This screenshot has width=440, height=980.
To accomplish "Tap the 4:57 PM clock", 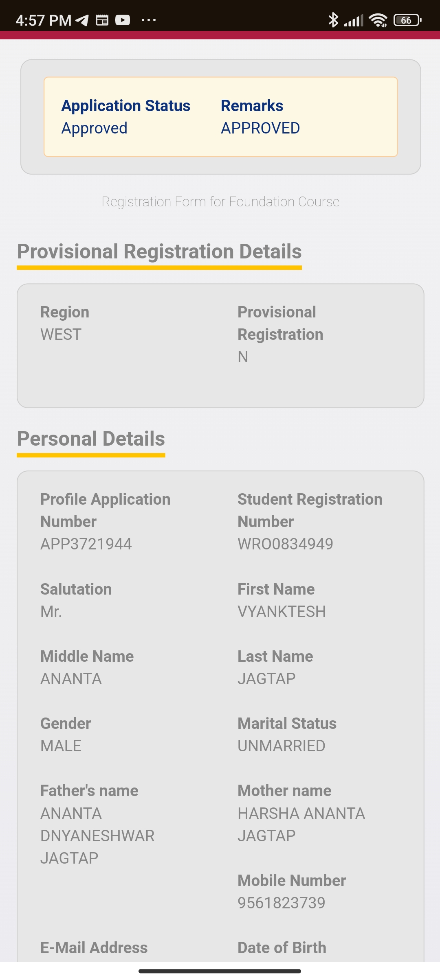I will pyautogui.click(x=44, y=20).
